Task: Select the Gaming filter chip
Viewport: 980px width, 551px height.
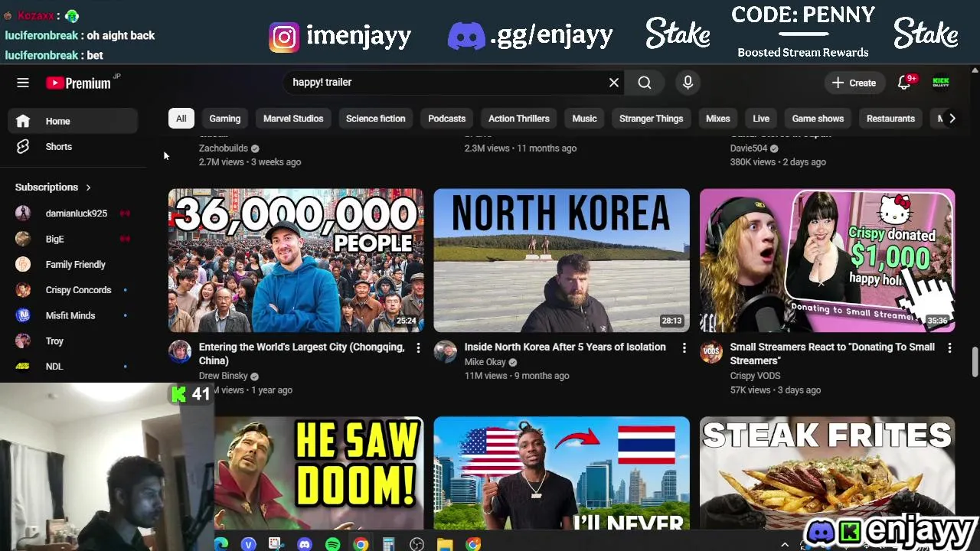Action: [225, 119]
